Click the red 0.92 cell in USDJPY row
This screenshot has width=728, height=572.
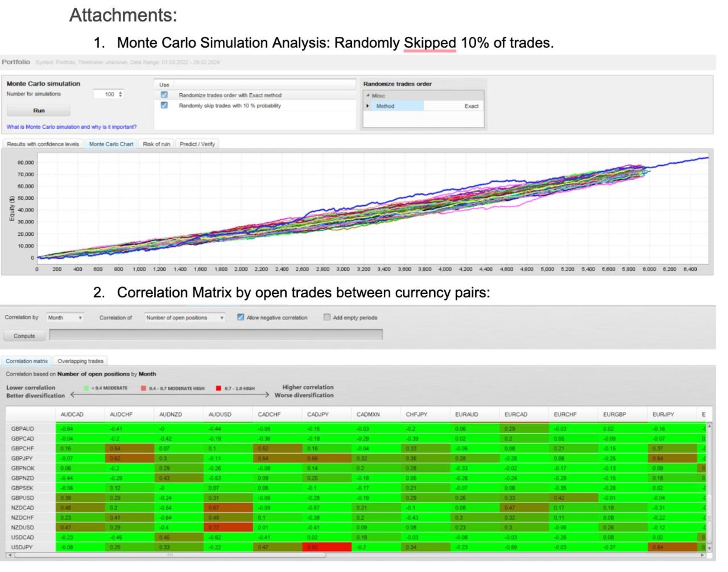point(327,547)
